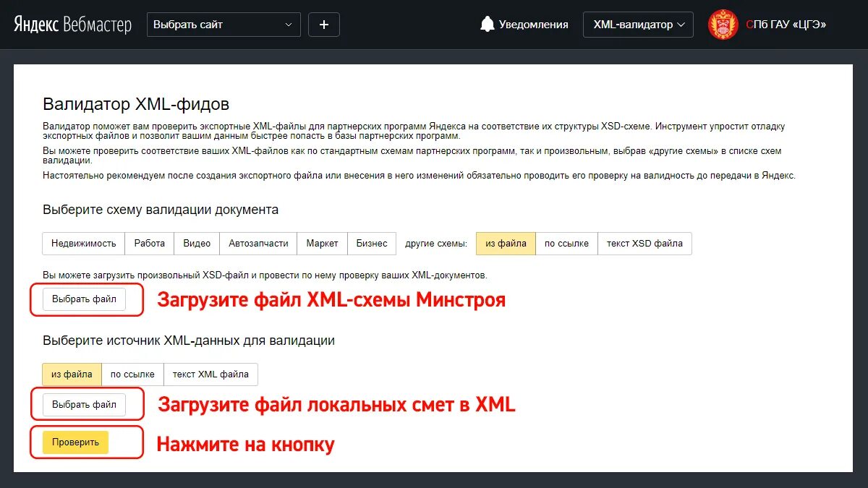Choose XML data source текст XML файла
The height and width of the screenshot is (488, 868).
click(x=210, y=374)
